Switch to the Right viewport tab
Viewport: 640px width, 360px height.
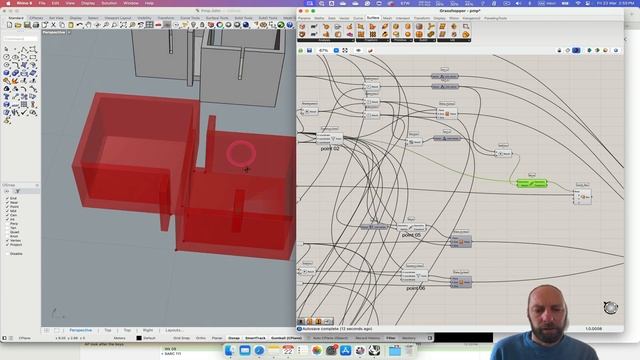(148, 330)
